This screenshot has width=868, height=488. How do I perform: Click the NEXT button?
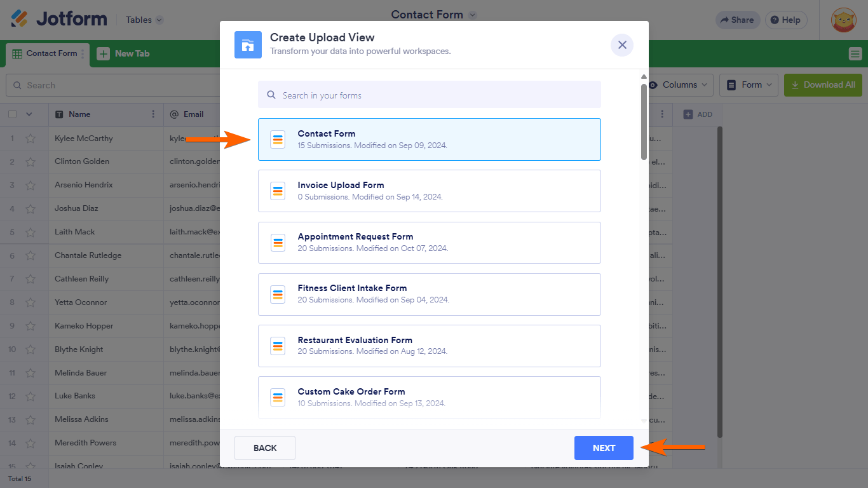[x=604, y=448]
